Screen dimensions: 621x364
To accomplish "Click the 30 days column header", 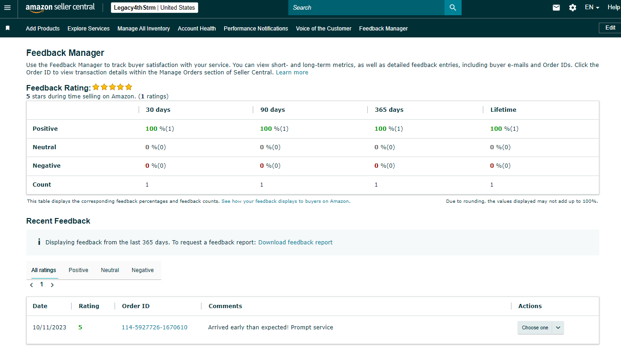I will click(x=158, y=110).
